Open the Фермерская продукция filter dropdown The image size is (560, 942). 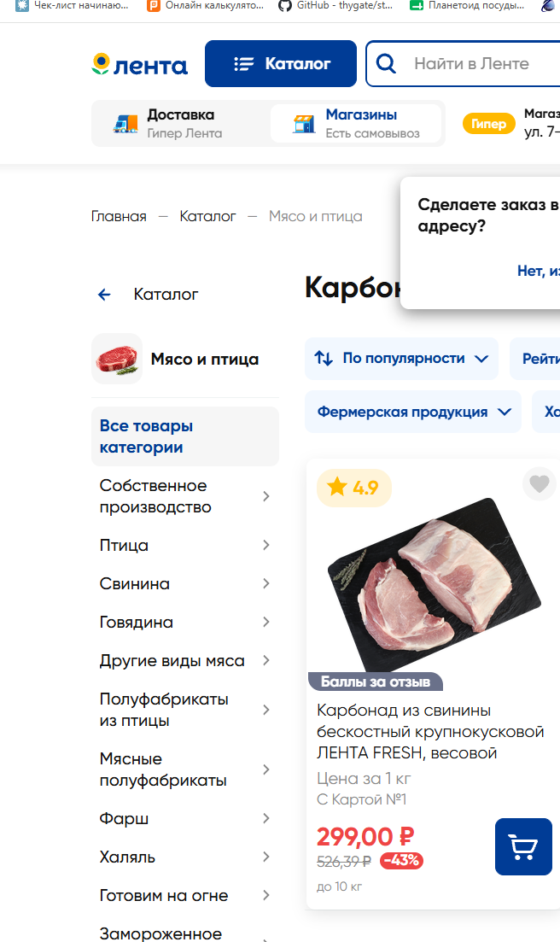point(413,412)
